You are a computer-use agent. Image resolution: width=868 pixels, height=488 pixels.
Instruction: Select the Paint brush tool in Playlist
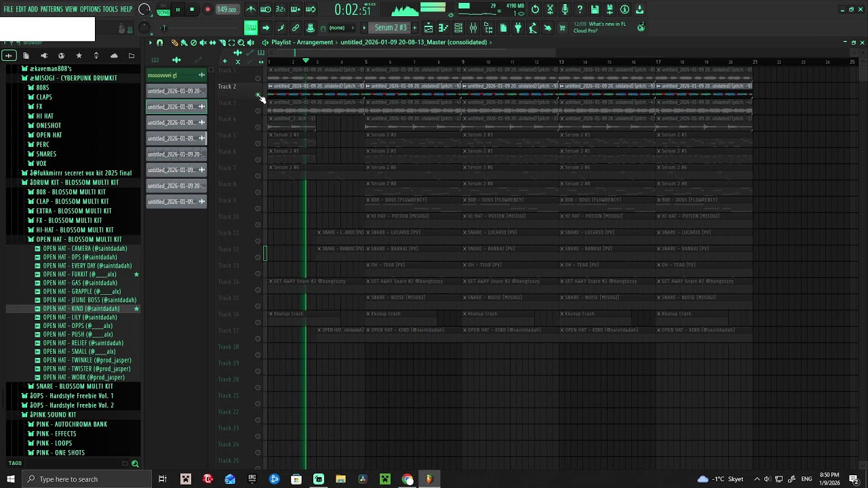(x=184, y=42)
